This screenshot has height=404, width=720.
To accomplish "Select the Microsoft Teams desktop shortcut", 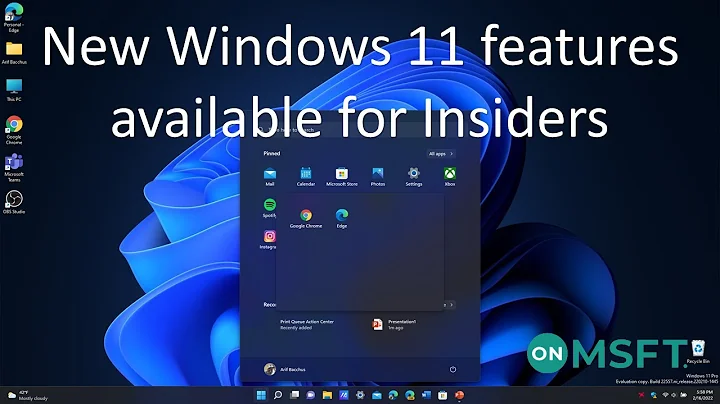I will (14, 168).
